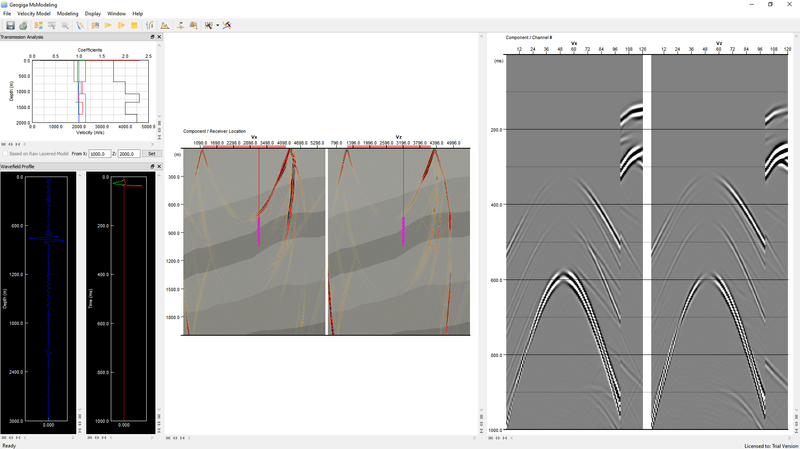This screenshot has width=800, height=449.
Task: Undock the Wavefield Profile panel
Action: (152, 166)
